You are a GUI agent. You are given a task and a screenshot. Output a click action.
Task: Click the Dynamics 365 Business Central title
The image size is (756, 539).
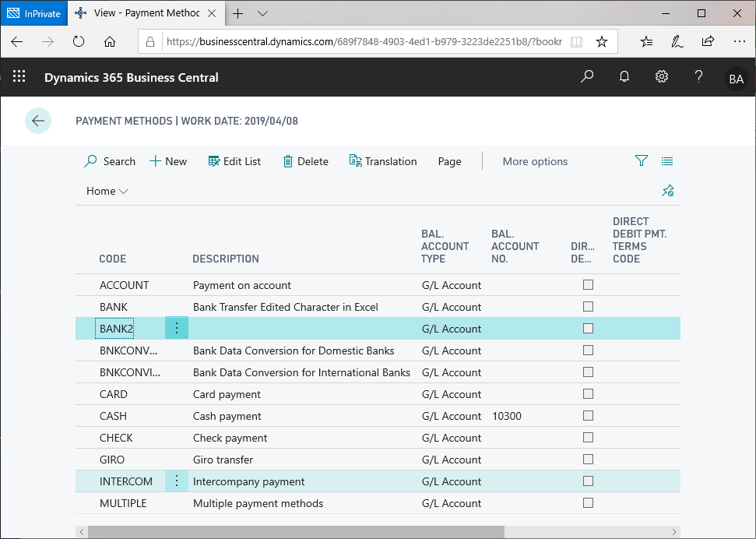coord(131,78)
